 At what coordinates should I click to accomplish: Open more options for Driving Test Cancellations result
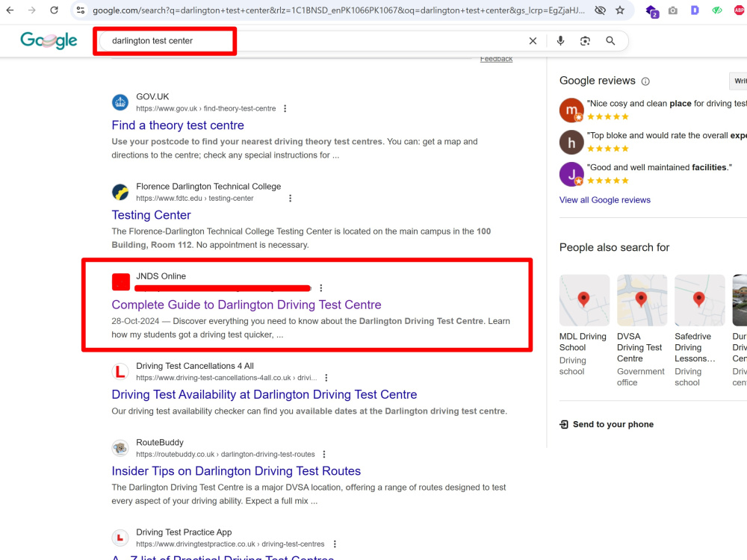pyautogui.click(x=326, y=378)
